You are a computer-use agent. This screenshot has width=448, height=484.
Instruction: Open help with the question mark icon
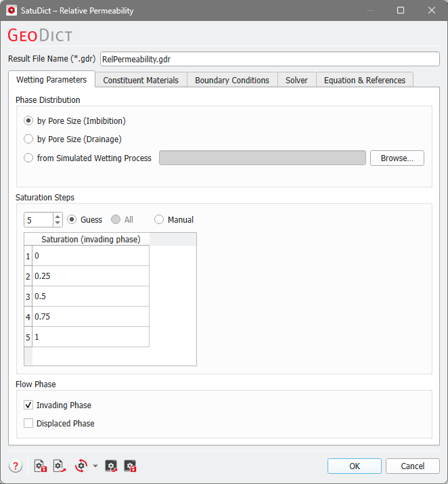click(16, 466)
